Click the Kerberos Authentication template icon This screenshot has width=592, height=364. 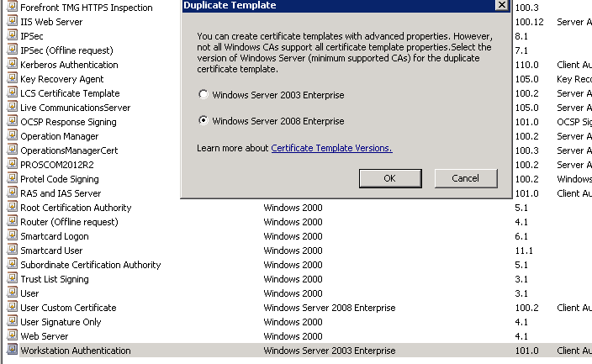[x=12, y=65]
